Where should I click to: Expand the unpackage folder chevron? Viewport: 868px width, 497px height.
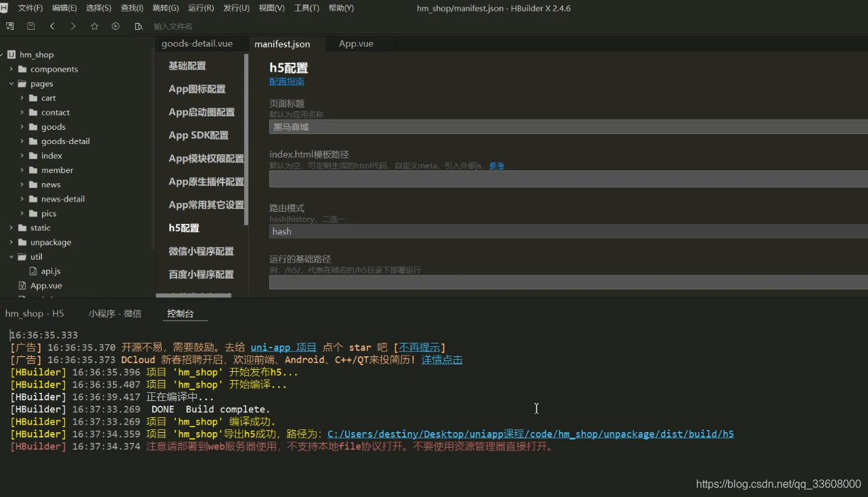tap(12, 242)
